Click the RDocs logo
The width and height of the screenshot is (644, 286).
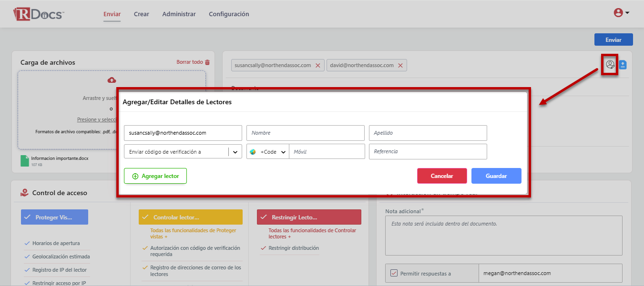coord(39,14)
